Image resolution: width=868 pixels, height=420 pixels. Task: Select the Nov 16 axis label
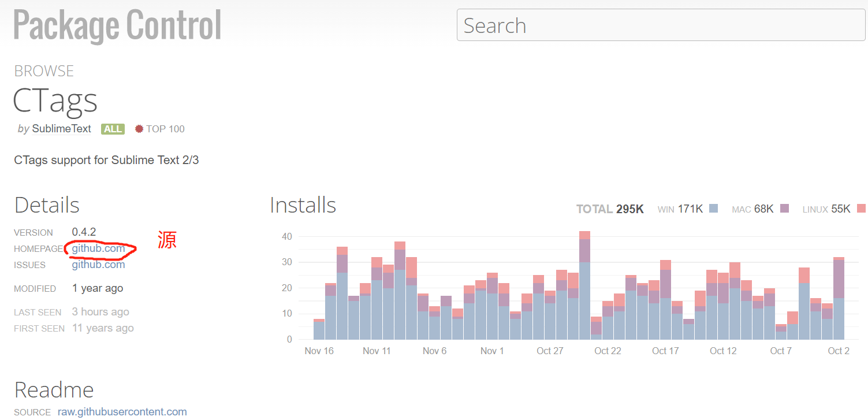[319, 351]
